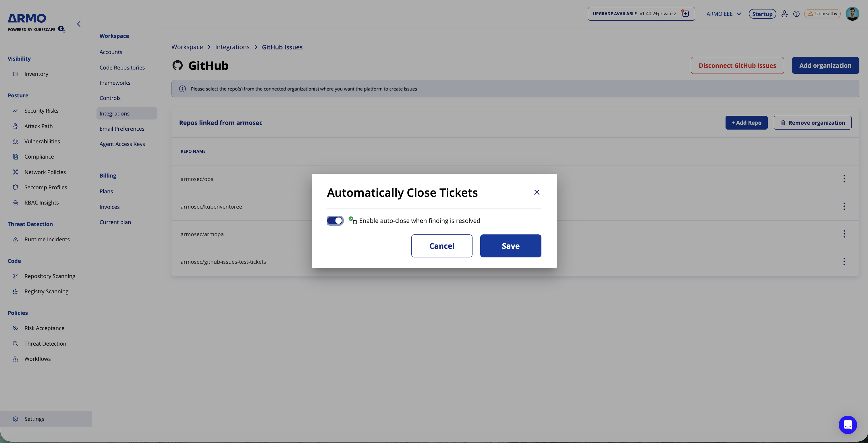Close the Automatically Close Tickets dialog
Image resolution: width=868 pixels, height=443 pixels.
537,192
